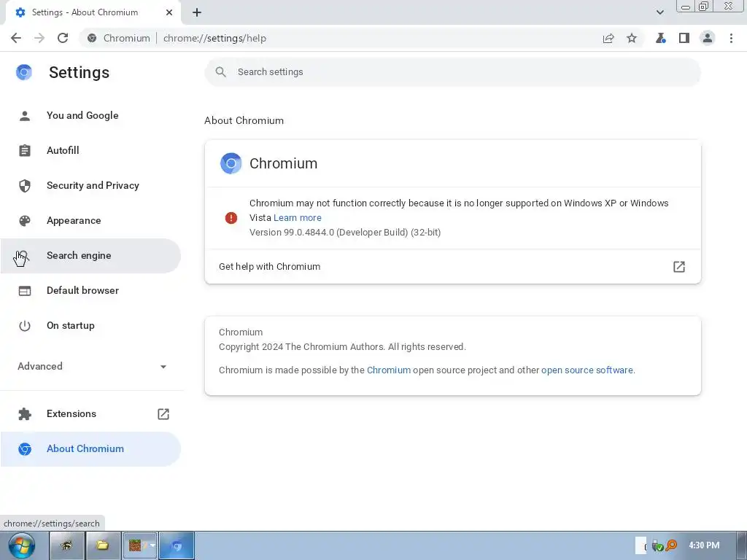Reload the page with the refresh icon
This screenshot has width=747, height=560.
coord(63,38)
